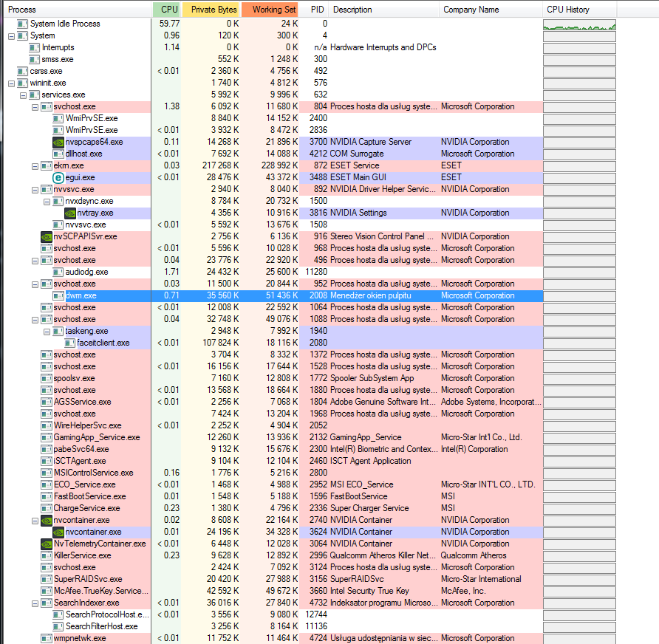This screenshot has width=659, height=644.
Task: Select the MSIControlService.exe process row
Action: tap(273, 473)
